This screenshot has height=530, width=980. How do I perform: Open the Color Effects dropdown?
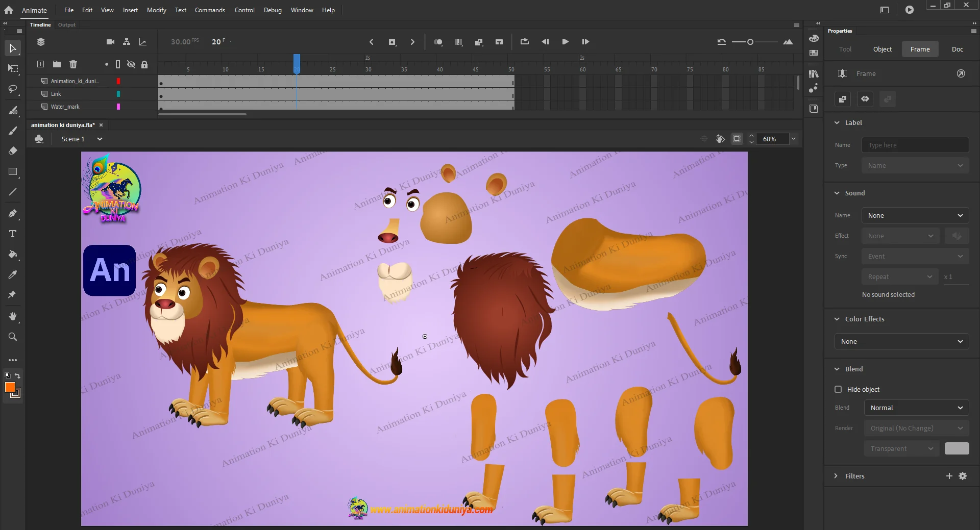point(901,341)
